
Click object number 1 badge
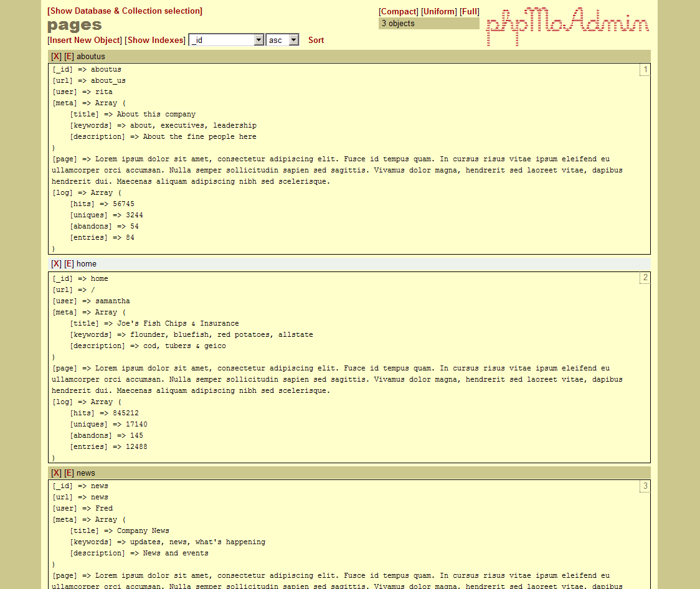point(645,70)
